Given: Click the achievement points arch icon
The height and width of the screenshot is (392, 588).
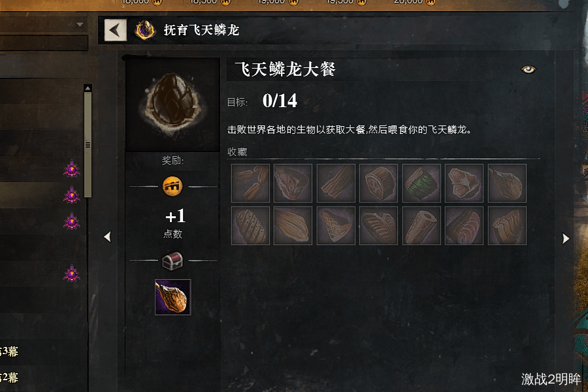Looking at the screenshot, I should click(x=172, y=186).
